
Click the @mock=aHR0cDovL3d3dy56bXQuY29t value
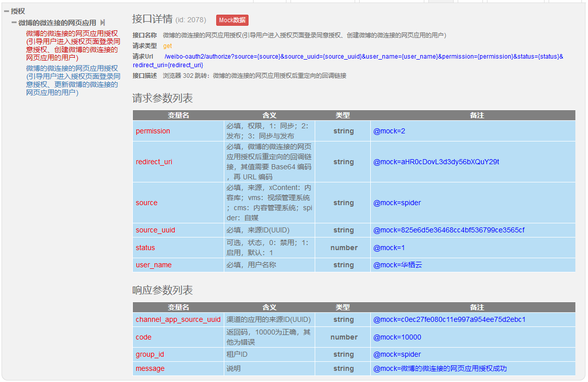pyautogui.click(x=436, y=162)
